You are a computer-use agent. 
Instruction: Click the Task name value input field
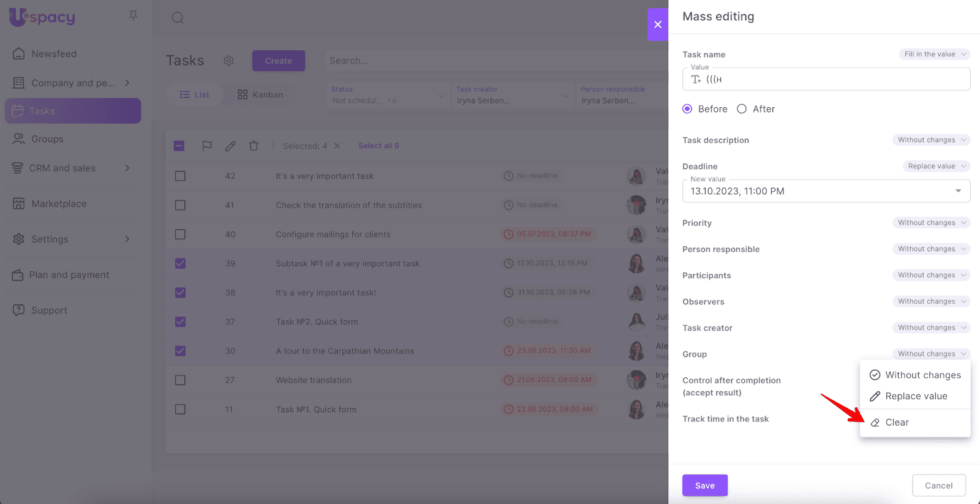click(833, 80)
